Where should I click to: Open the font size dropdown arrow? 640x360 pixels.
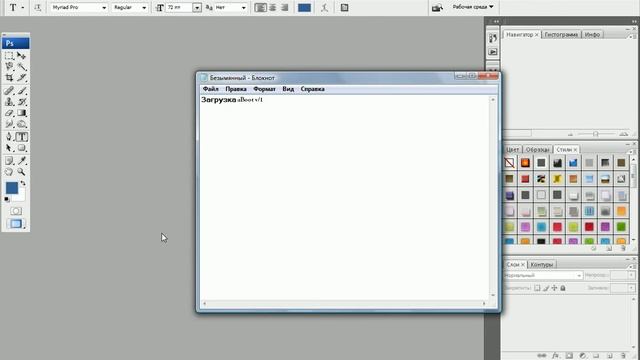197,8
